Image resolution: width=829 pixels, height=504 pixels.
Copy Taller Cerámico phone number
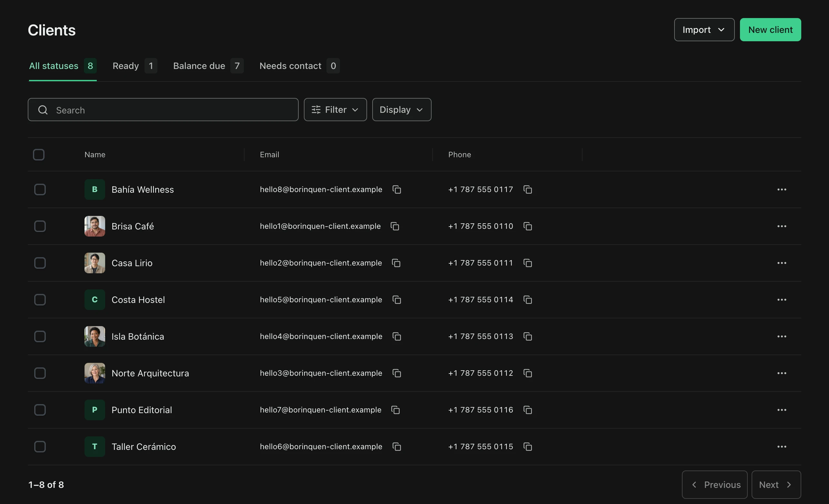point(527,447)
